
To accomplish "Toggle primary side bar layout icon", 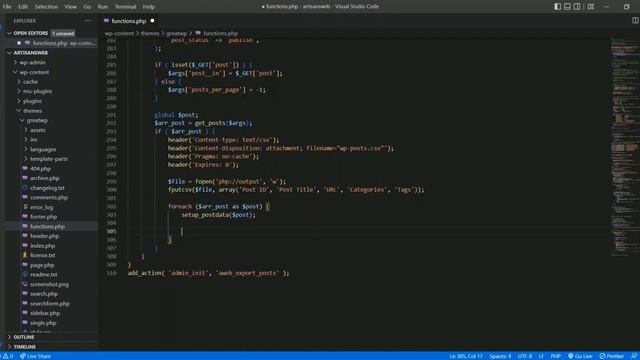I will click(x=558, y=7).
